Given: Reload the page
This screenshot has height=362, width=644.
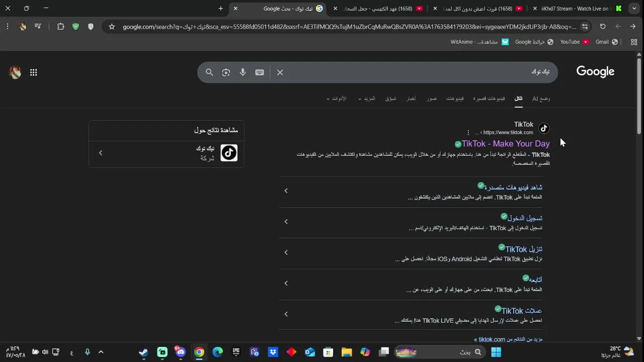Looking at the screenshot, I should coord(603,27).
